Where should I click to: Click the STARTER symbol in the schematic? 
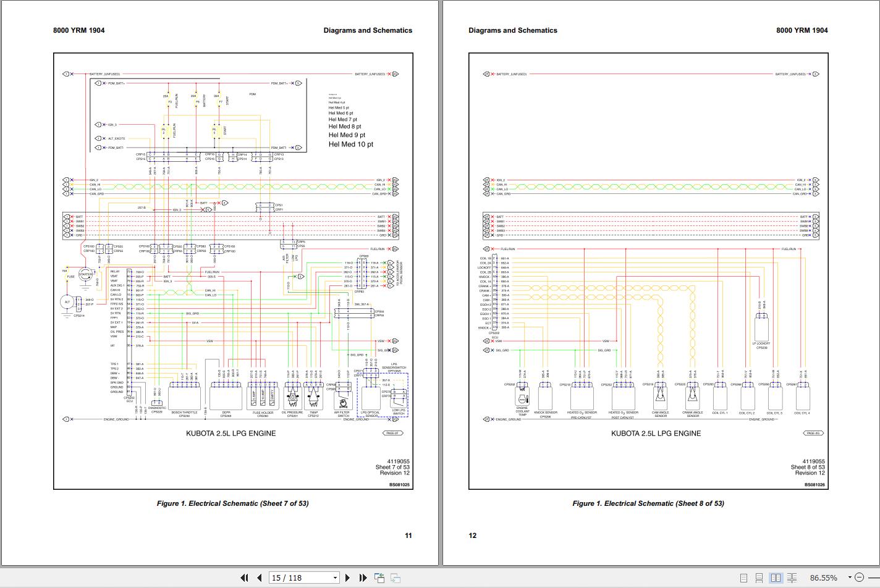(x=85, y=275)
